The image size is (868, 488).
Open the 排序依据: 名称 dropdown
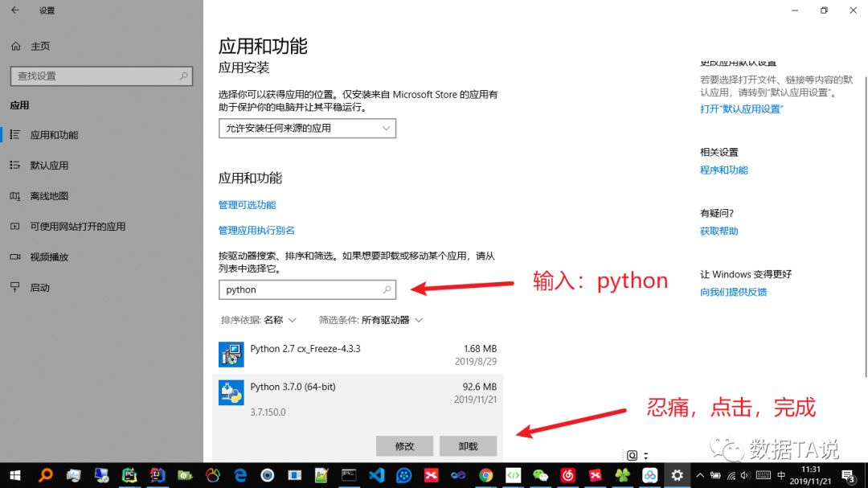click(x=259, y=320)
